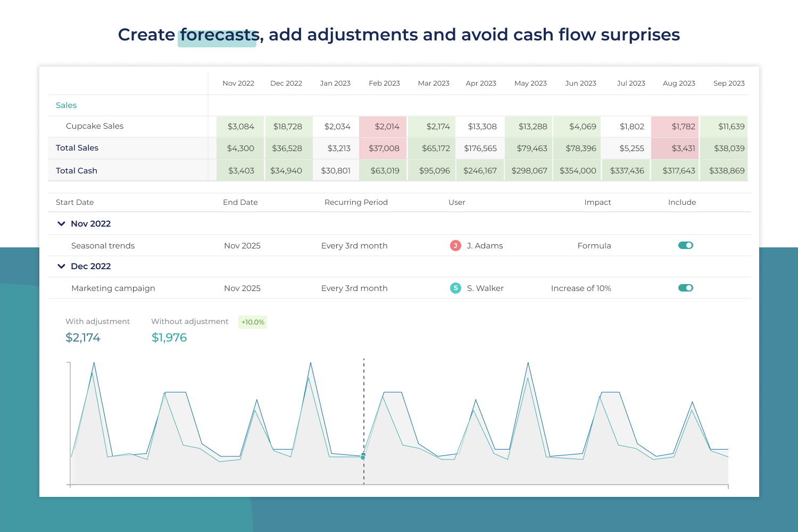This screenshot has width=798, height=532.
Task: Click the Apr 2023 column header
Action: click(x=481, y=84)
